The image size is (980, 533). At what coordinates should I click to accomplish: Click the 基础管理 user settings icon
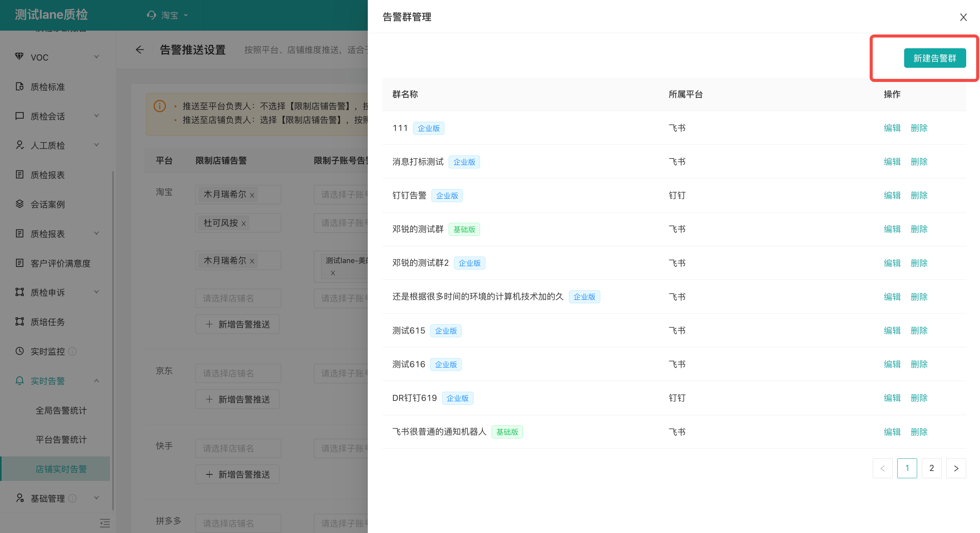point(19,498)
